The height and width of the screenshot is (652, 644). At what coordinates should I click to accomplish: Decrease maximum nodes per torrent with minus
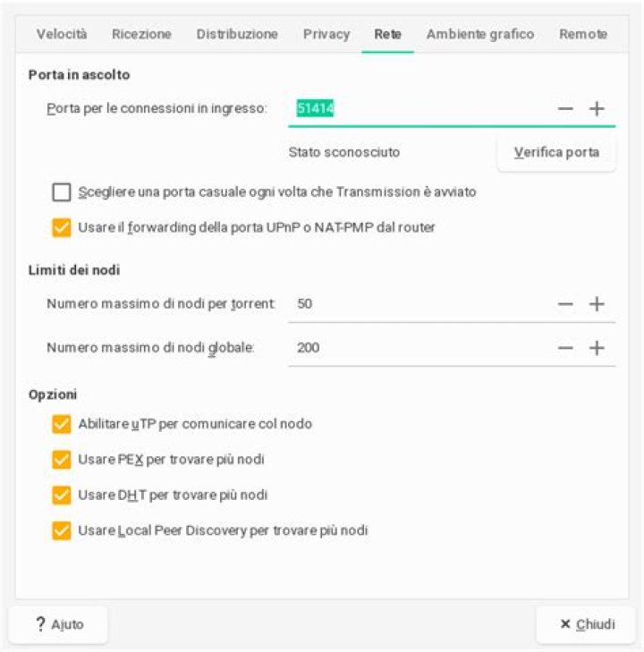click(565, 304)
